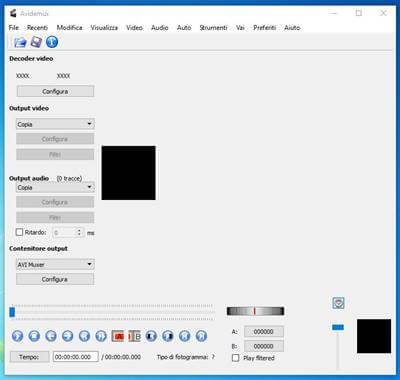
Task: Open the Strumenti menu
Action: pyautogui.click(x=213, y=28)
